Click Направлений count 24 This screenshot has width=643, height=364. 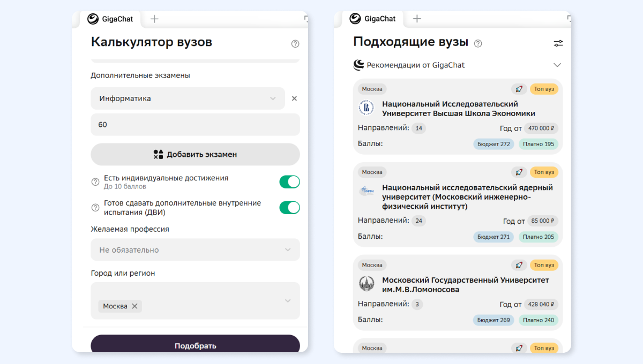[419, 221]
